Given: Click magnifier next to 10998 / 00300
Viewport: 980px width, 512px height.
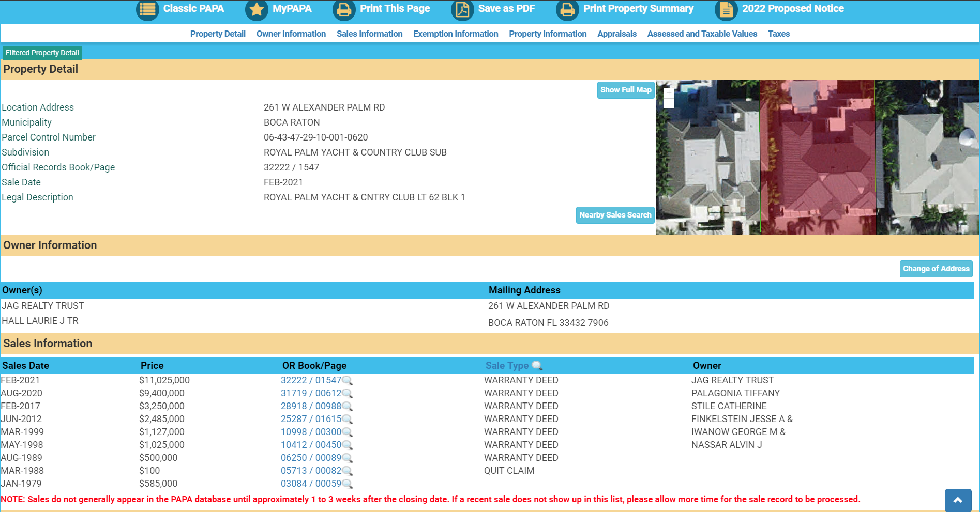Looking at the screenshot, I should click(348, 432).
